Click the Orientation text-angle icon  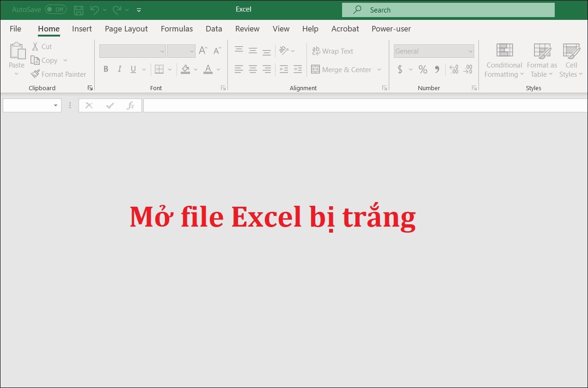(284, 50)
